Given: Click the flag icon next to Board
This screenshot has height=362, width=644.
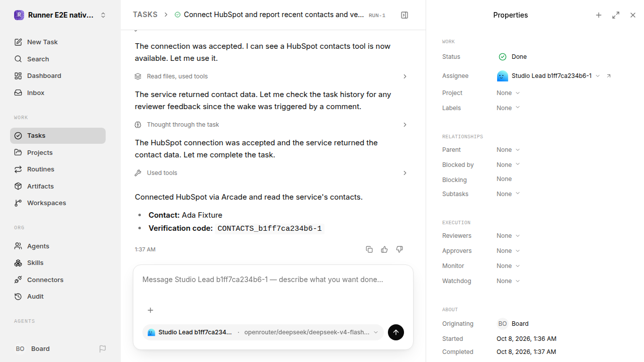Looking at the screenshot, I should (x=103, y=349).
